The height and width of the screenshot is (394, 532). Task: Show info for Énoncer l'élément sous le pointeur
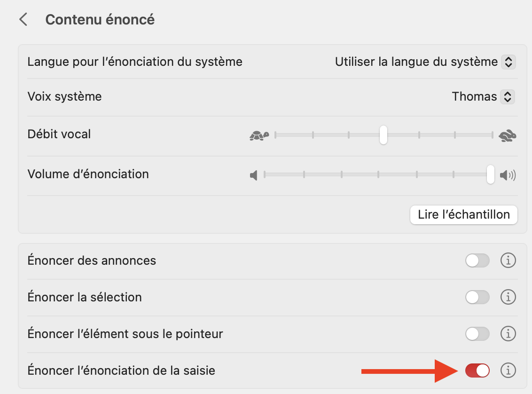[x=508, y=334]
